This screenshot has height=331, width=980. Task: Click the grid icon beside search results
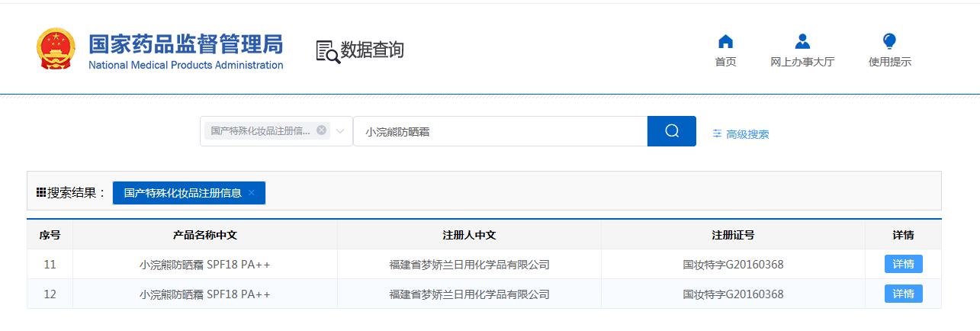(x=41, y=193)
